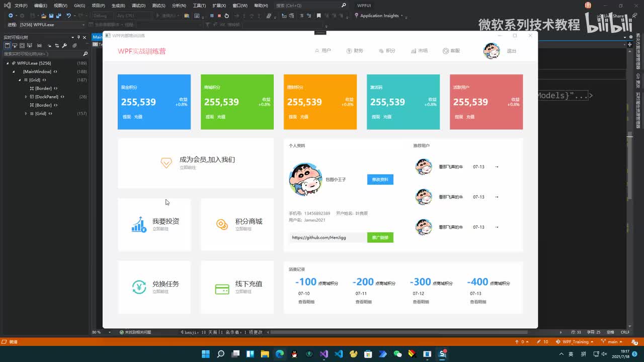The height and width of the screenshot is (362, 644).
Task: Click the 兑换任务 yen exchange icon
Action: pyautogui.click(x=139, y=287)
